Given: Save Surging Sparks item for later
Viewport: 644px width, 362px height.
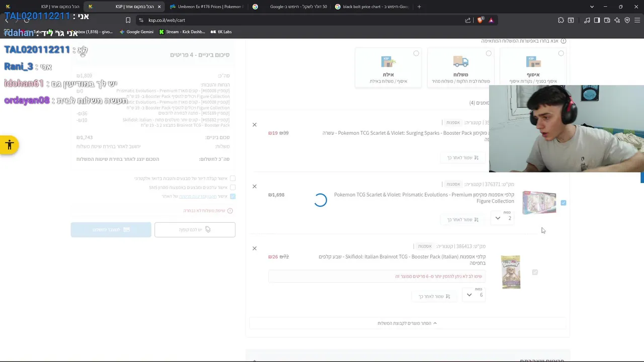Looking at the screenshot, I should pos(463,157).
